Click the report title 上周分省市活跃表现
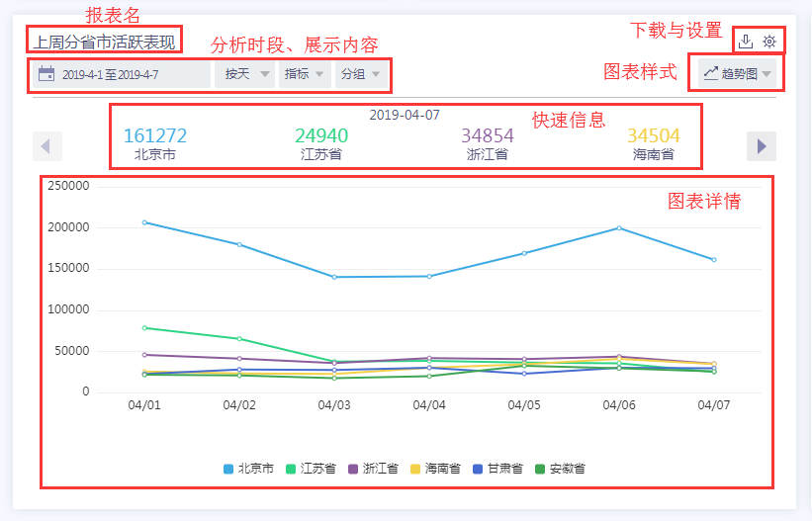Viewport: 812px width, 521px height. [x=104, y=42]
